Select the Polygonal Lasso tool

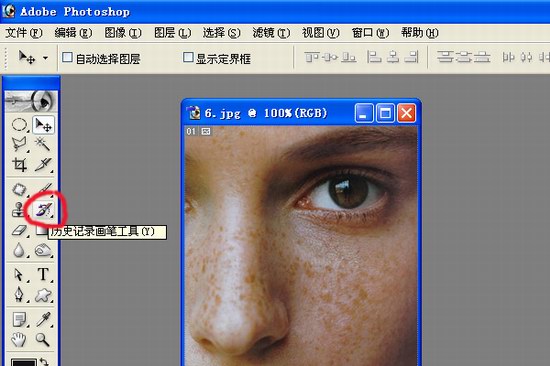19,144
